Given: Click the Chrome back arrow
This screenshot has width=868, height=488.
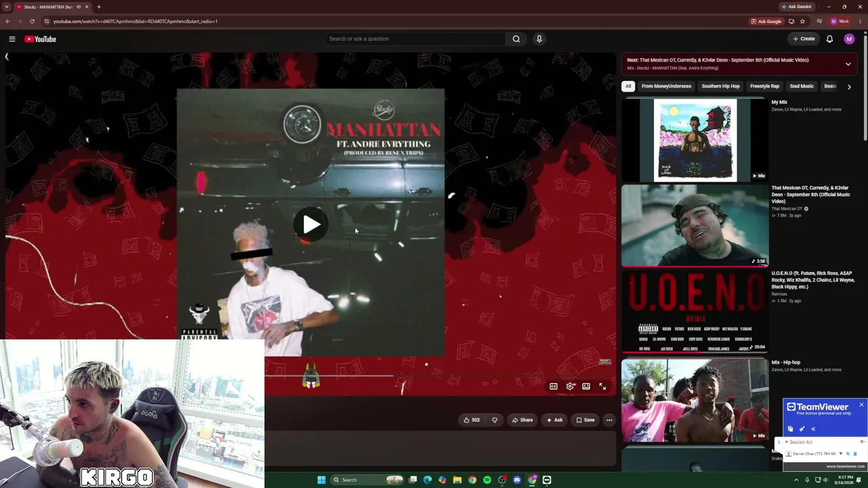Looking at the screenshot, I should click(7, 21).
